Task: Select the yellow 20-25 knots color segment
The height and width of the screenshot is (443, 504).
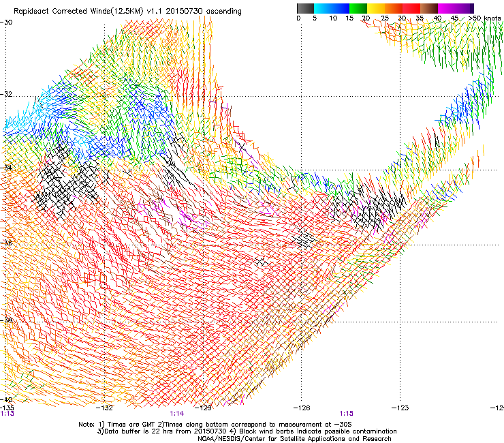Action: click(376, 8)
